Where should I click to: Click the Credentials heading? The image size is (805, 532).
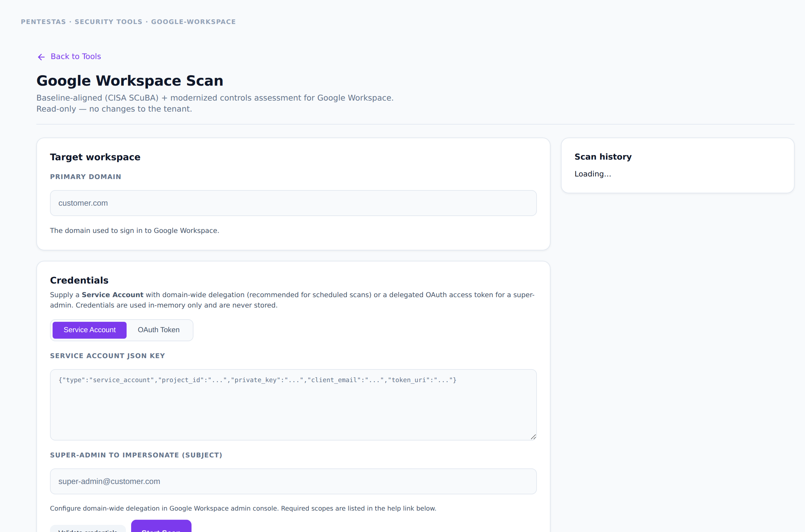click(79, 280)
